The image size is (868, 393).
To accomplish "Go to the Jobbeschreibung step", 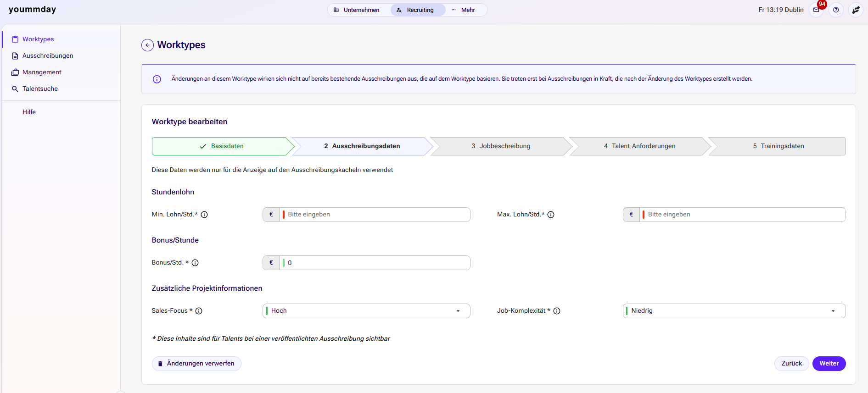I will tap(500, 146).
